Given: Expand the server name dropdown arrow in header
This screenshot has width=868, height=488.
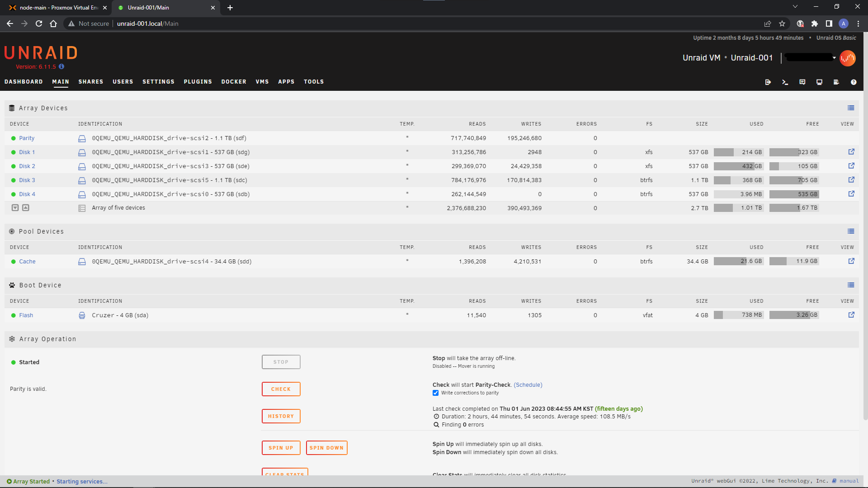Looking at the screenshot, I should tap(834, 58).
